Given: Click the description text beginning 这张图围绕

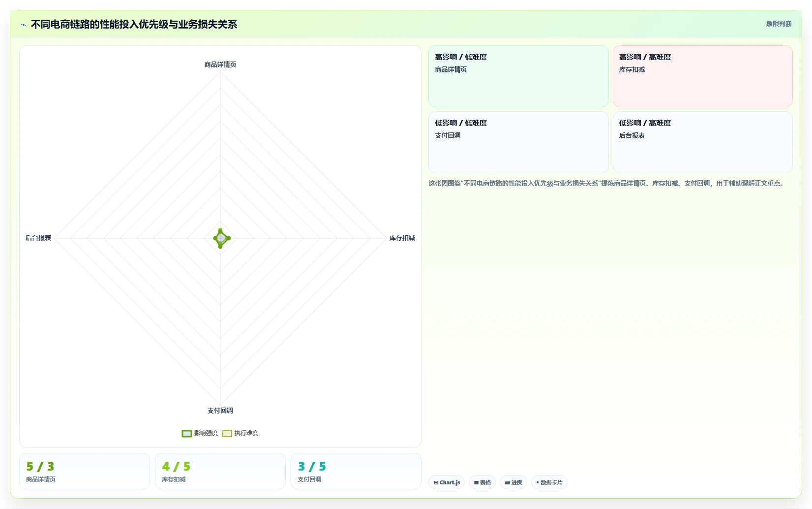Looking at the screenshot, I should tap(607, 183).
